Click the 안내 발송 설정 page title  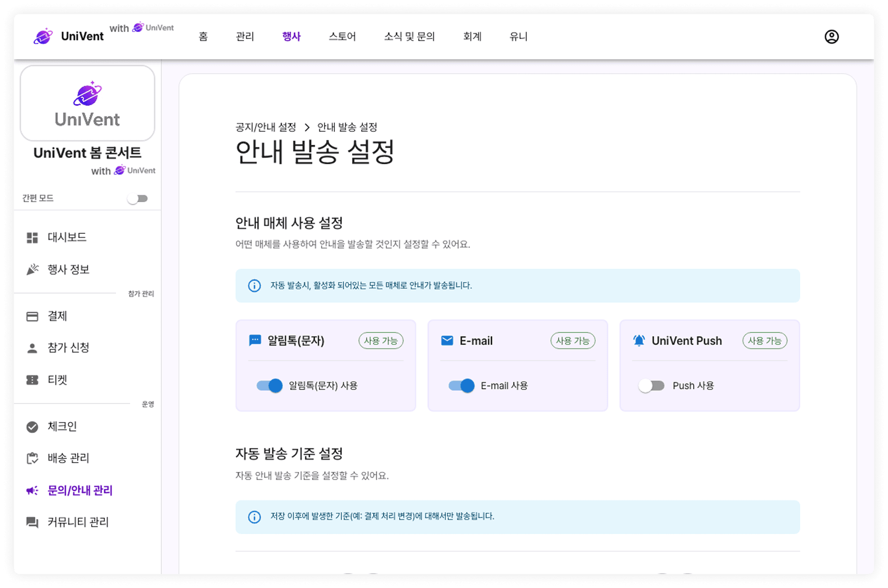315,152
